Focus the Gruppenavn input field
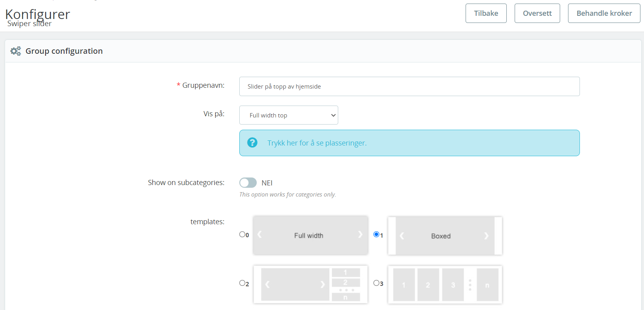Image resolution: width=644 pixels, height=310 pixels. [x=409, y=86]
